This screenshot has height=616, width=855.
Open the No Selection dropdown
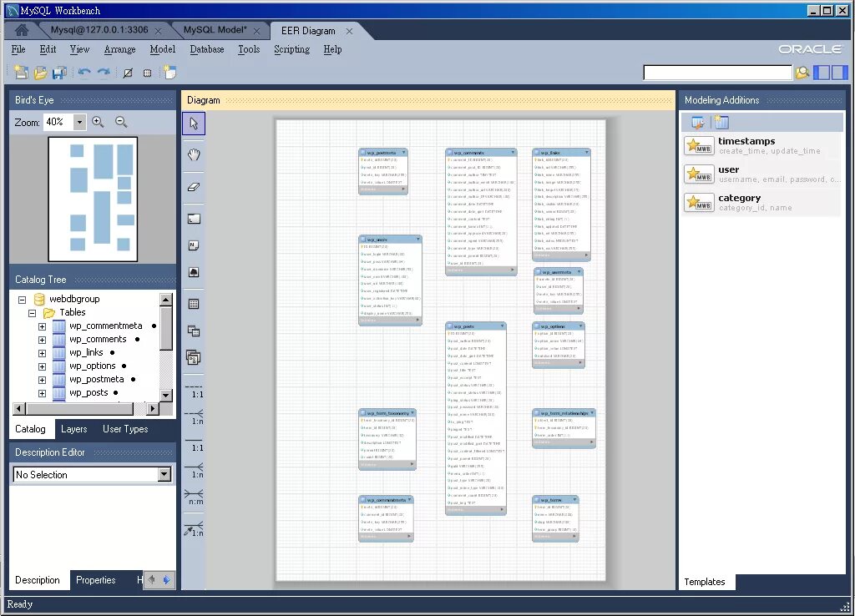[164, 475]
